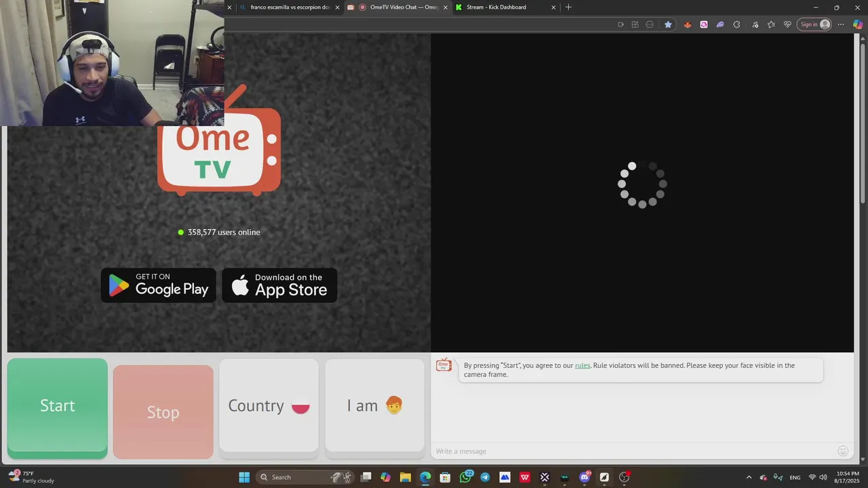Image resolution: width=868 pixels, height=488 pixels.
Task: Open the volume speaker tray icon
Action: [x=823, y=477]
